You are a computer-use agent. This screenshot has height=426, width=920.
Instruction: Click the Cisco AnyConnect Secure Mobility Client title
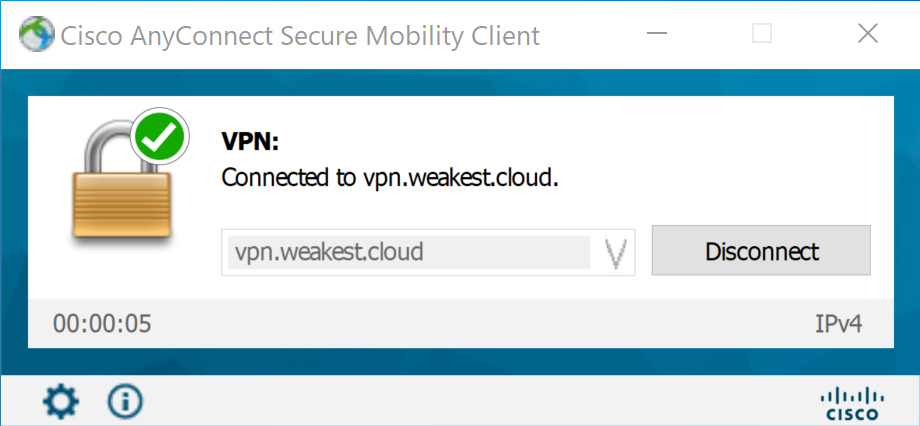click(x=300, y=36)
